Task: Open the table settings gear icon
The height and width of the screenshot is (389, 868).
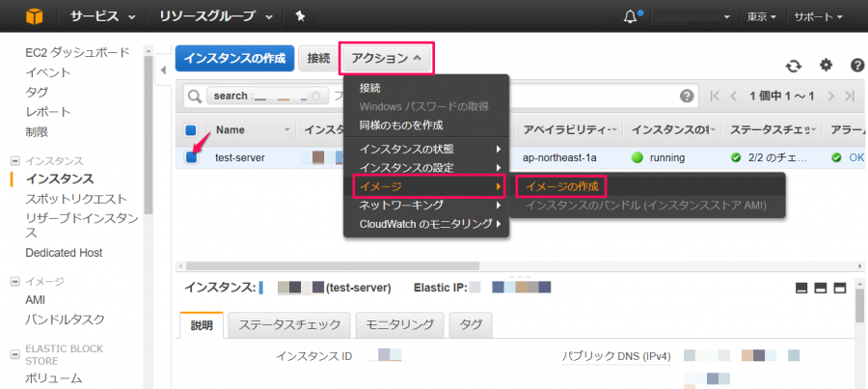Action: (826, 66)
